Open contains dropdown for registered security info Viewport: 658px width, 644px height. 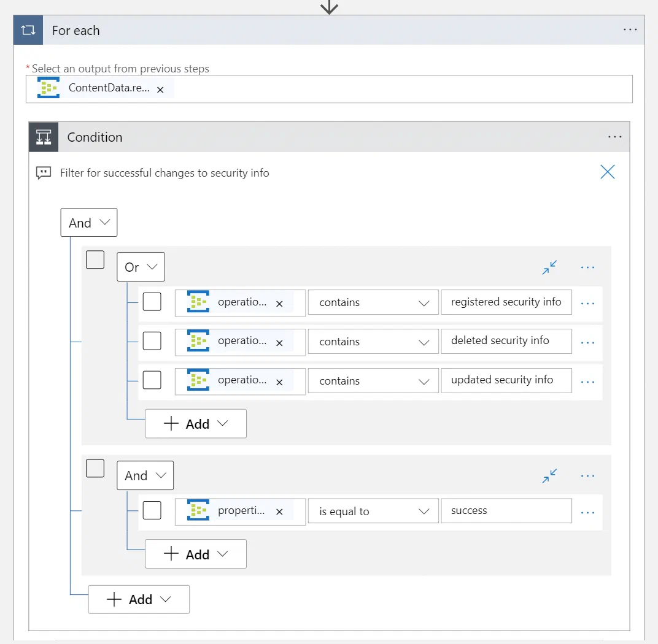pyautogui.click(x=373, y=302)
